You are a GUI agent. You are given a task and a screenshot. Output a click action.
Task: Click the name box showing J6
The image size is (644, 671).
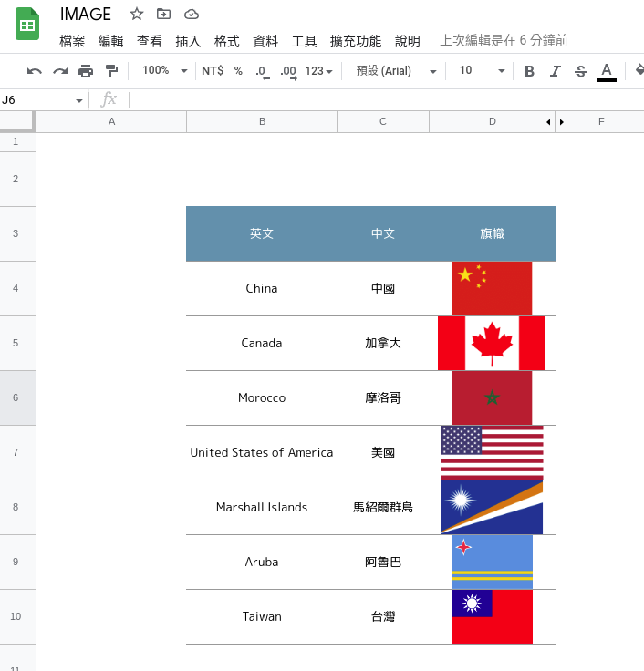coord(36,100)
